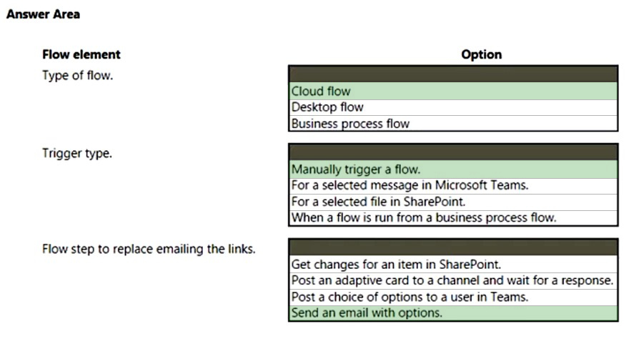The height and width of the screenshot is (349, 644).
Task: Open the flow step dropdown header bar
Action: pyautogui.click(x=453, y=247)
